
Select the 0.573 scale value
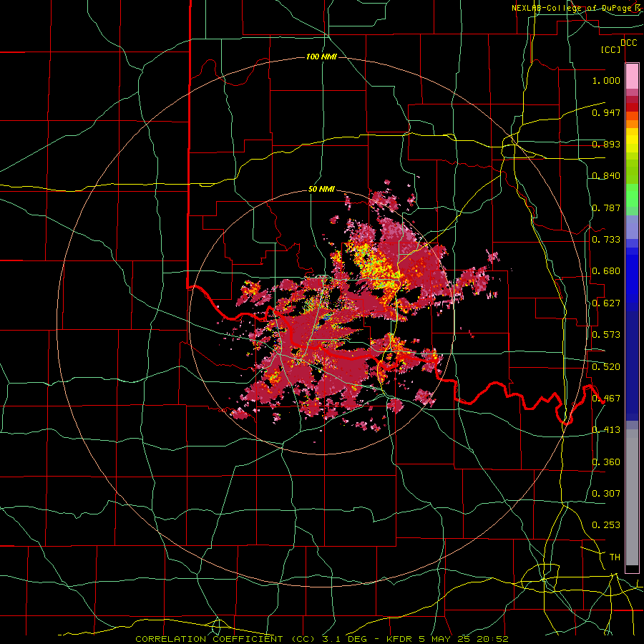(606, 335)
